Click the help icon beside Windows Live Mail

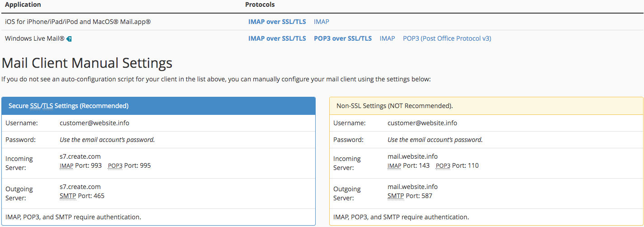[69, 39]
